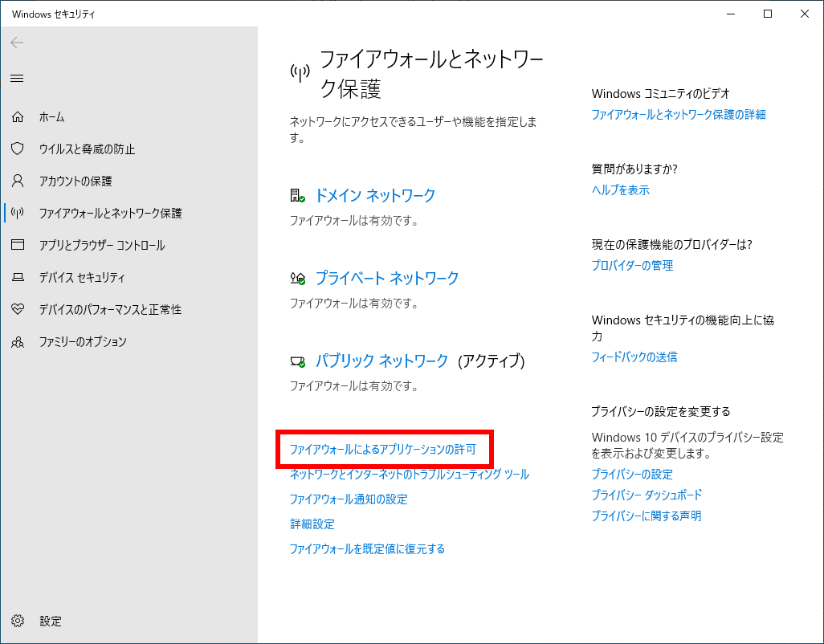Click ヘルプを表示 link
824x644 pixels.
[x=621, y=190]
